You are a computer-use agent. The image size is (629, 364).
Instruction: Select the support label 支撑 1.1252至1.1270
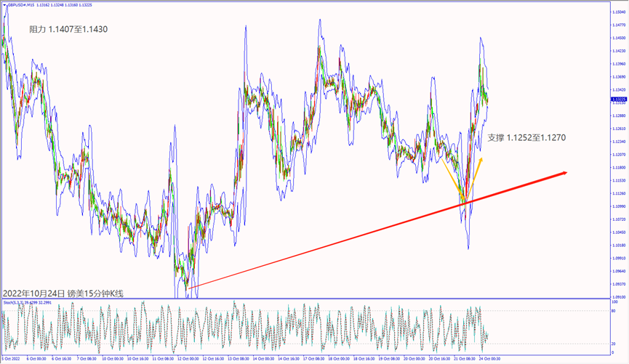(x=527, y=137)
